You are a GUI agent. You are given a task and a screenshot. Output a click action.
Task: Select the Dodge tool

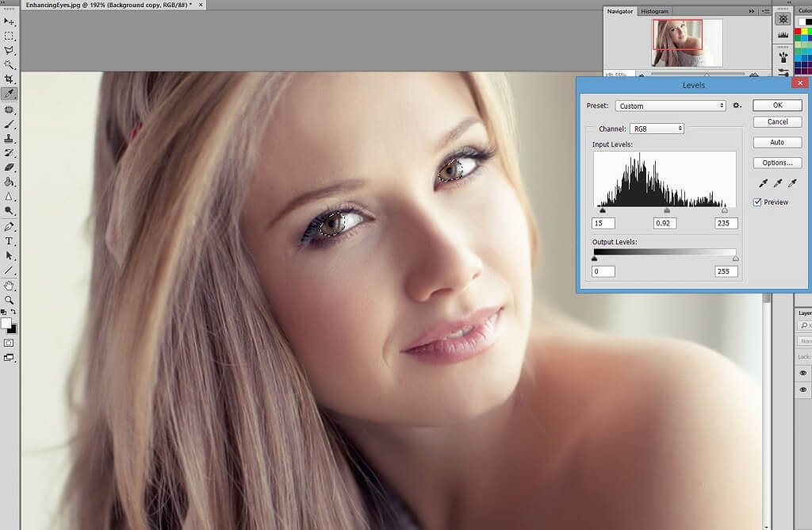tap(9, 211)
